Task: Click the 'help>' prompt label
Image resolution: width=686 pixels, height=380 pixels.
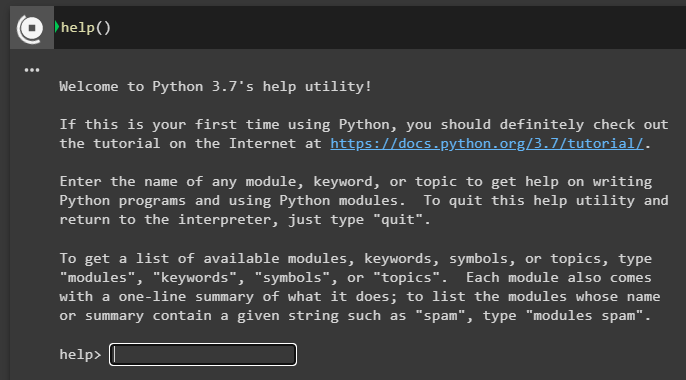Action: click(80, 354)
